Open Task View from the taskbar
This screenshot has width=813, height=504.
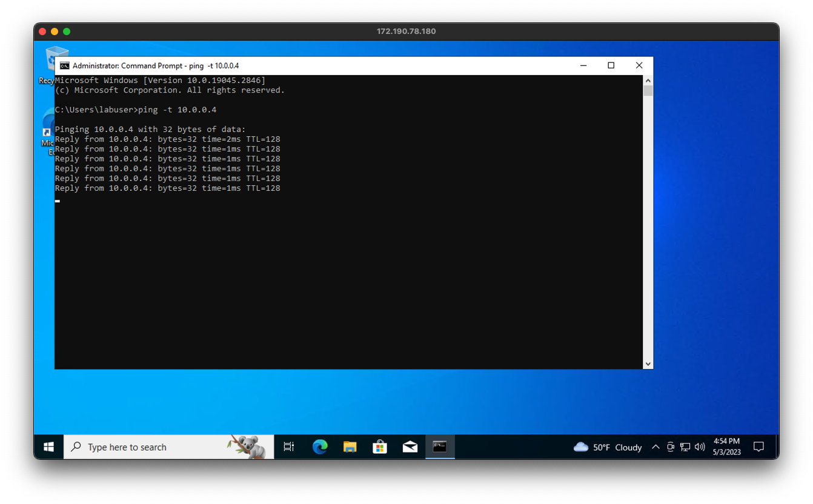coord(288,446)
